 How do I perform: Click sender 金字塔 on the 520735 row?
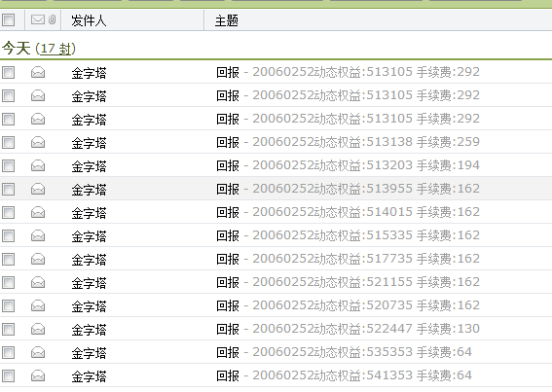89,306
